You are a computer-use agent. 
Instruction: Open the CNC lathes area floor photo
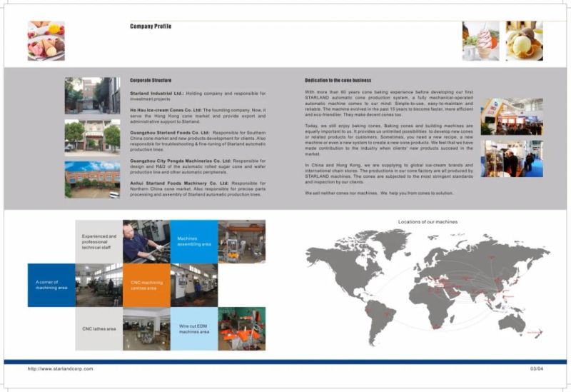coord(146,328)
